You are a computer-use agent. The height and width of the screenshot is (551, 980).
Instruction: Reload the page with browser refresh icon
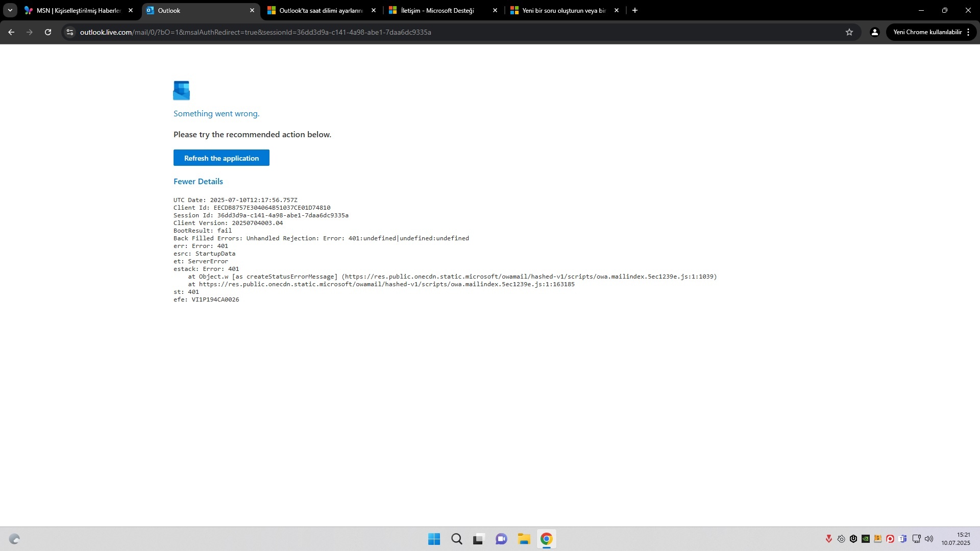pos(48,32)
